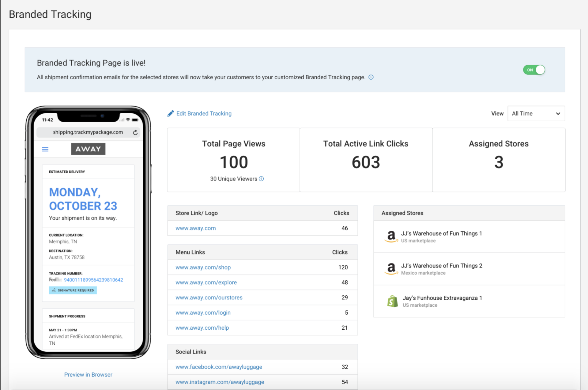Select the Shopify icon for Jay's Funhouse Extravaganza 1
This screenshot has height=390, width=588.
click(x=393, y=301)
